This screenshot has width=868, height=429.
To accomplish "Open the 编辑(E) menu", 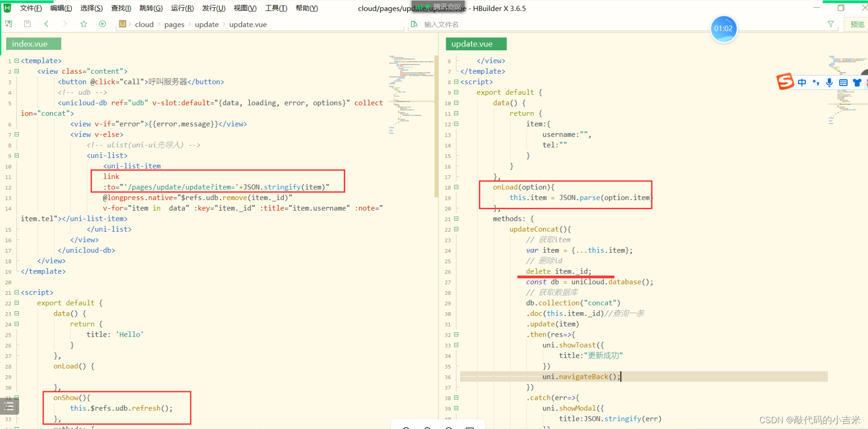I will click(61, 8).
